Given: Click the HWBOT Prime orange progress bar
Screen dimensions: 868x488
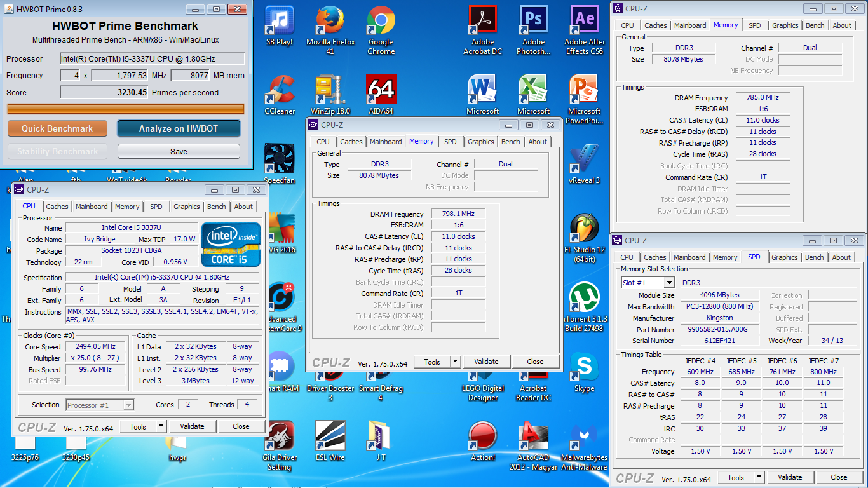Looking at the screenshot, I should tap(126, 109).
